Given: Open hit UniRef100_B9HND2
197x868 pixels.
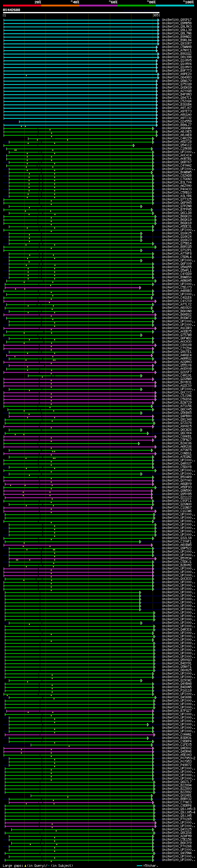Looking at the screenshot, I should [176, 37].
